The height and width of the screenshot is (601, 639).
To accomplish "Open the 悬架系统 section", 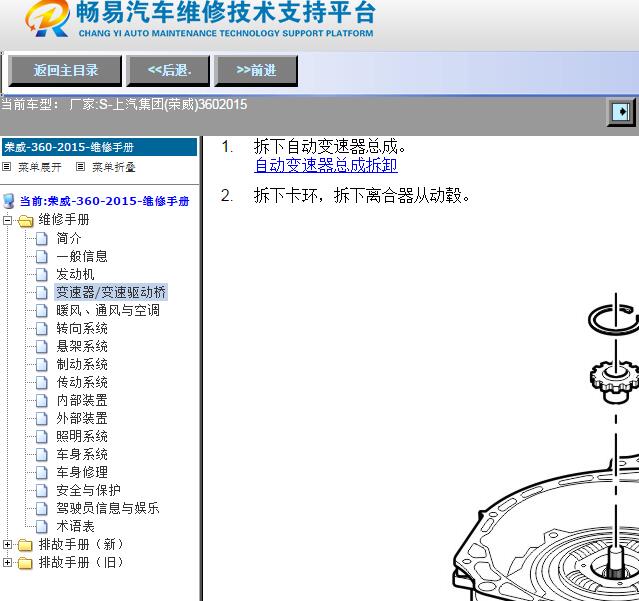I will click(82, 346).
